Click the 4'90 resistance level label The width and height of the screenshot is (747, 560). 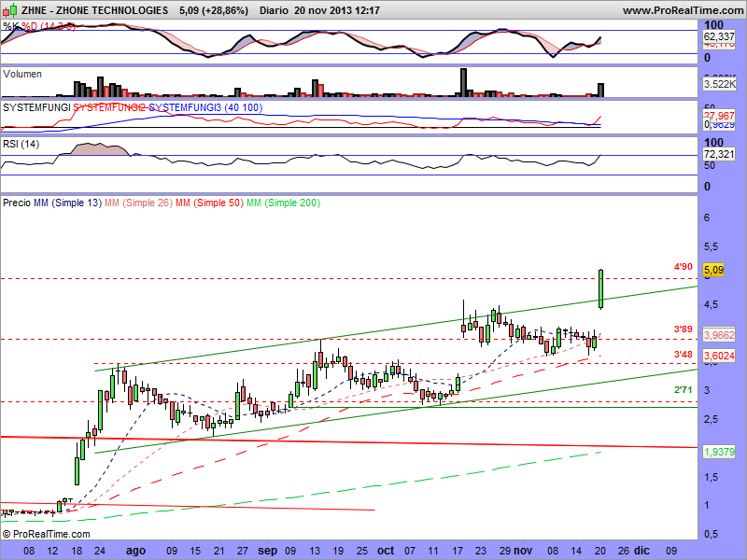[x=683, y=267]
